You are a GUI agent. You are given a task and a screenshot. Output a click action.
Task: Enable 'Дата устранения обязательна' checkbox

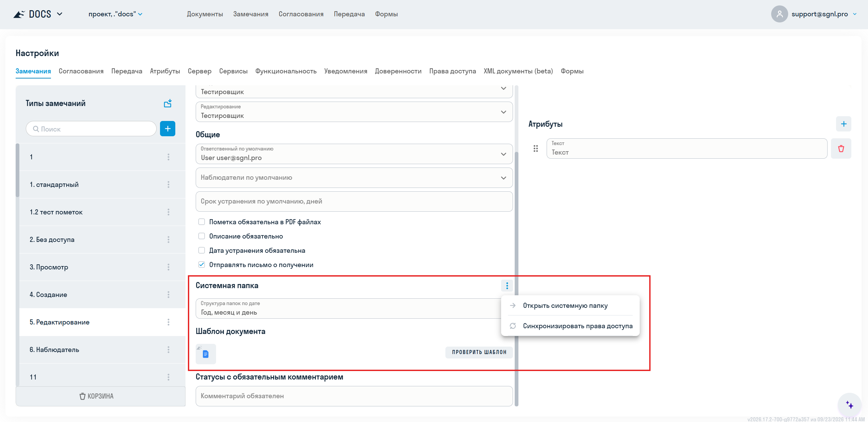click(201, 250)
